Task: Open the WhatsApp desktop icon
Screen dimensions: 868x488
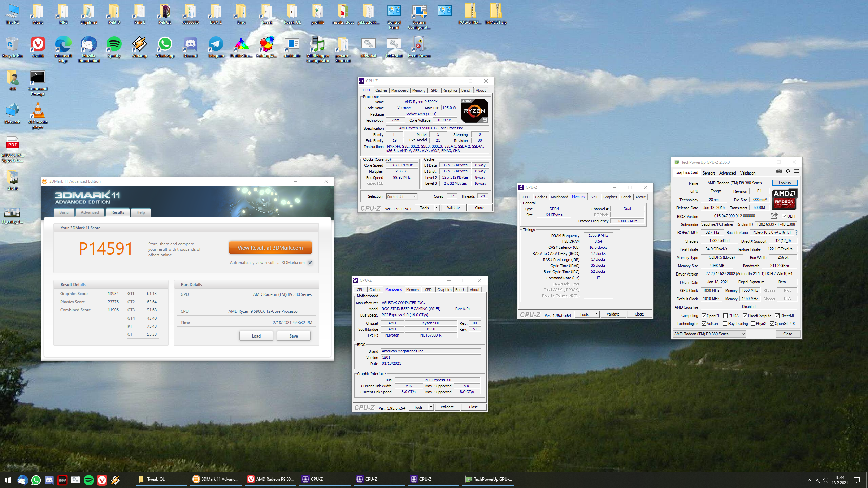Action: (165, 47)
